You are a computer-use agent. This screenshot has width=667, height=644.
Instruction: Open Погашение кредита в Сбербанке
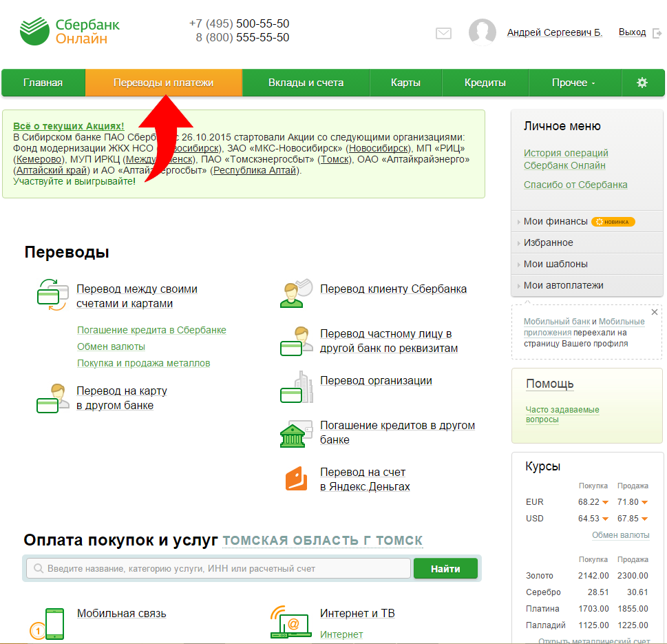pyautogui.click(x=151, y=331)
